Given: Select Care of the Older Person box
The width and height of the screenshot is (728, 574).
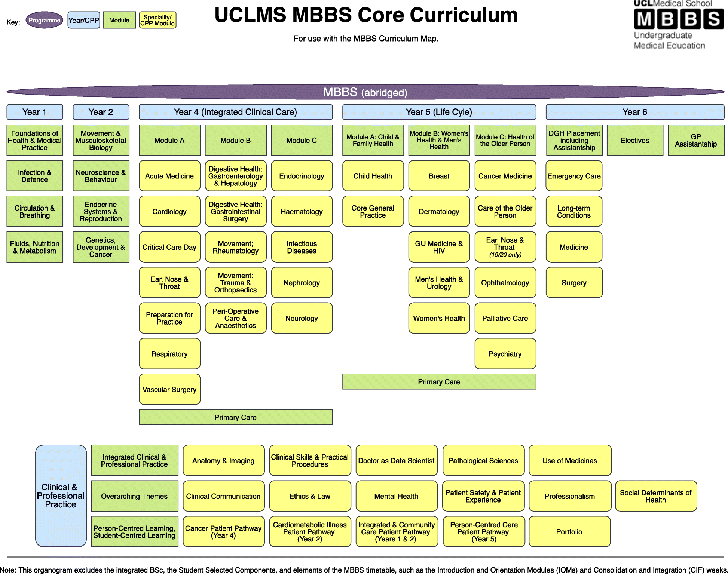Looking at the screenshot, I should click(x=505, y=211).
